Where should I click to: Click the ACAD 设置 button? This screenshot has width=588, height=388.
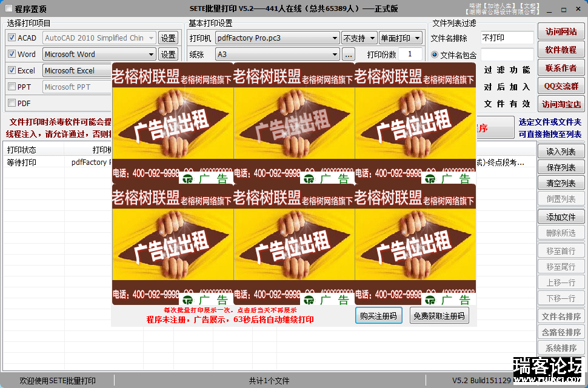click(168, 38)
